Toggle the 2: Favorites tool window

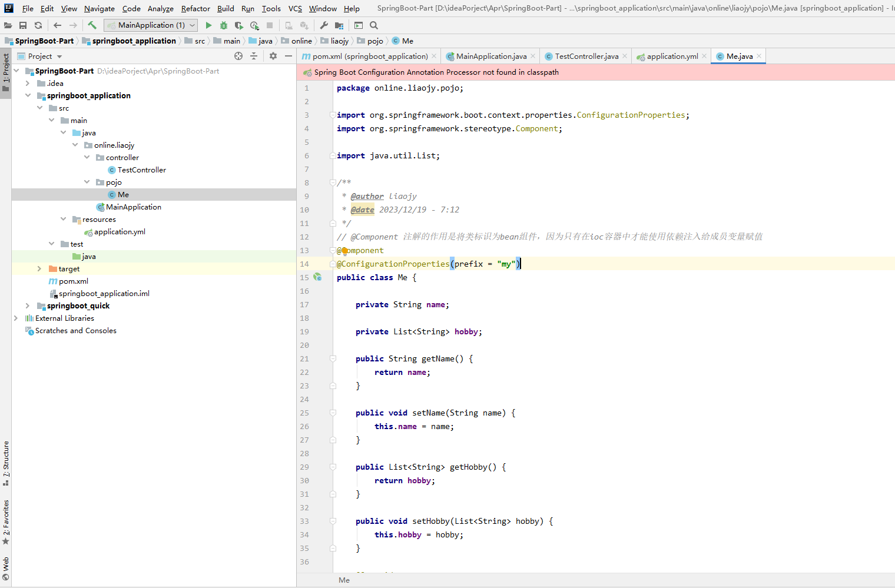coord(6,521)
